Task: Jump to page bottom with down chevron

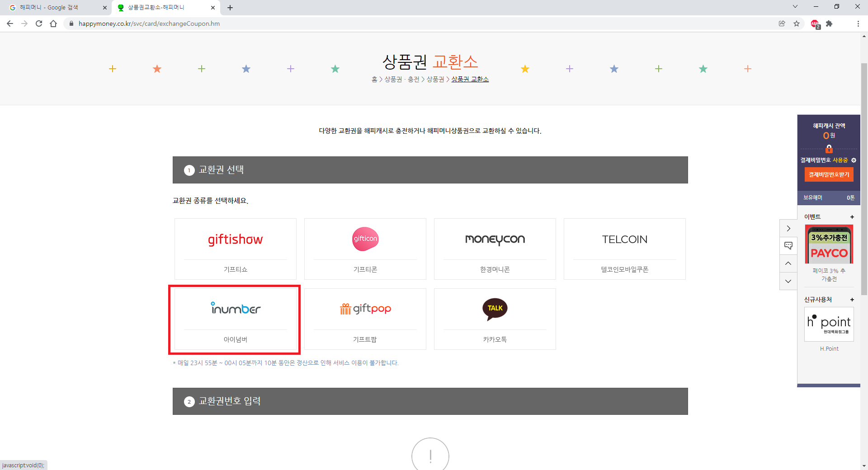Action: tap(788, 281)
